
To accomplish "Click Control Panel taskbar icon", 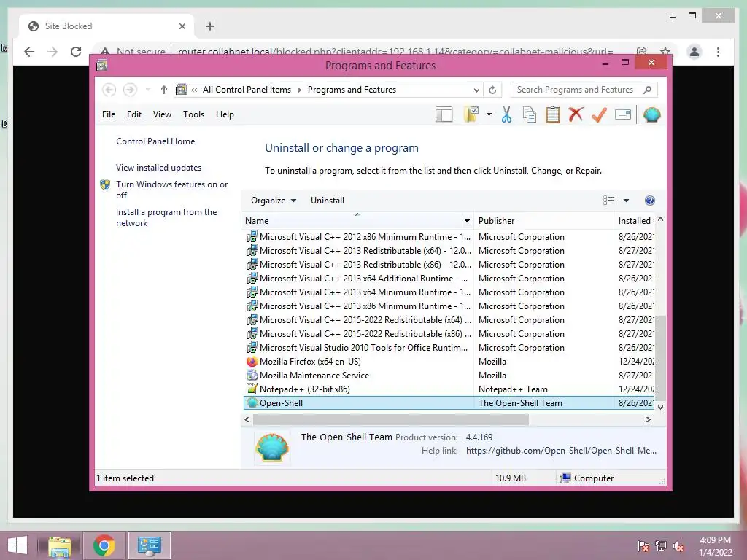I will (x=149, y=545).
